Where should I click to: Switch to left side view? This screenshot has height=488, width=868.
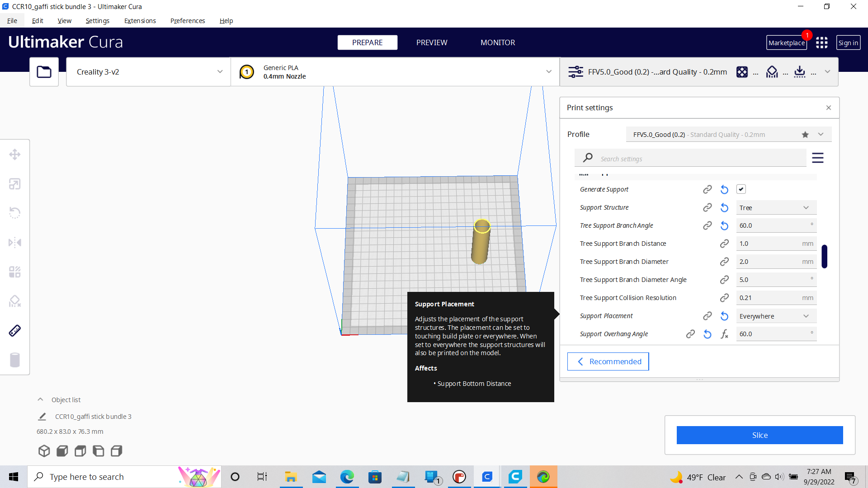point(98,451)
